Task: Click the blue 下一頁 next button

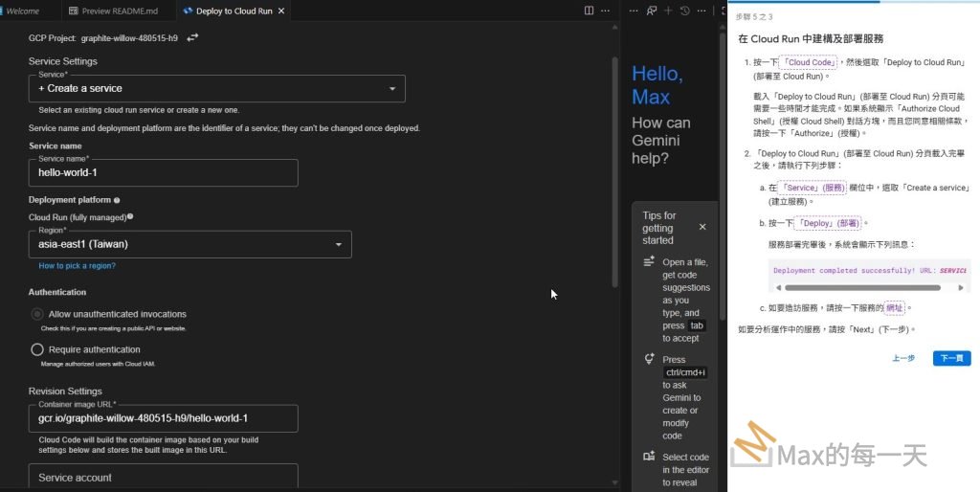Action: coord(951,358)
